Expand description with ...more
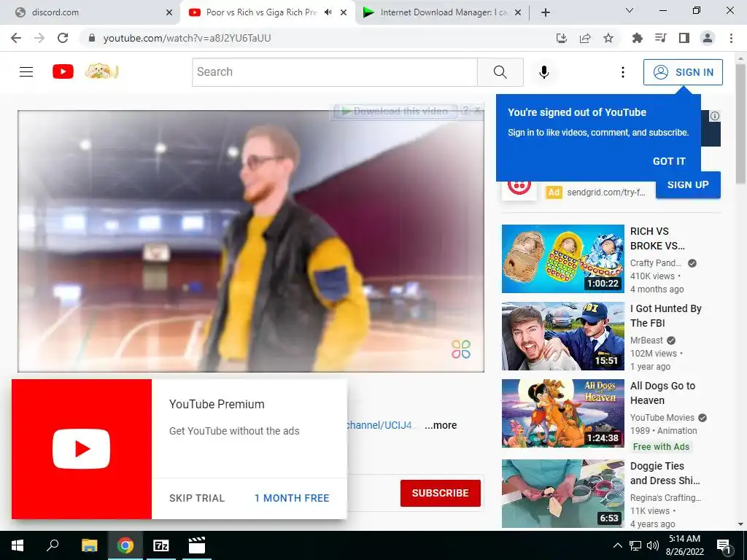This screenshot has height=560, width=747. [441, 425]
